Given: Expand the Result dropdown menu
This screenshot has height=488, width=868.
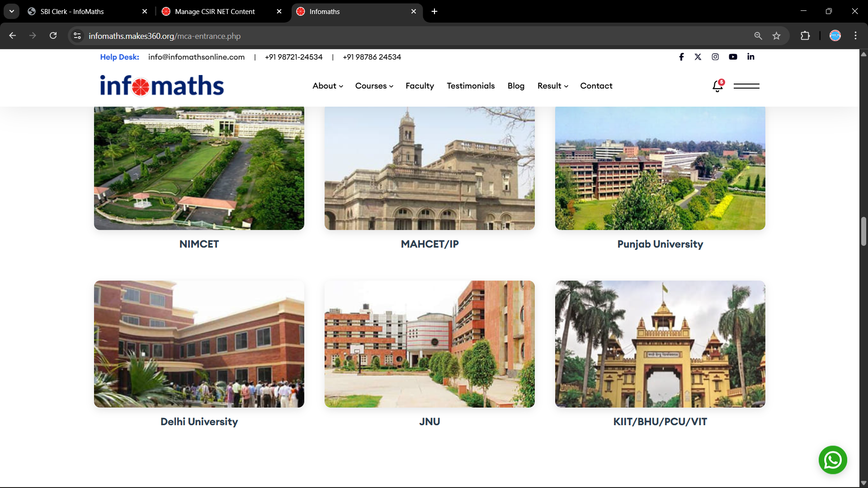Looking at the screenshot, I should point(552,86).
